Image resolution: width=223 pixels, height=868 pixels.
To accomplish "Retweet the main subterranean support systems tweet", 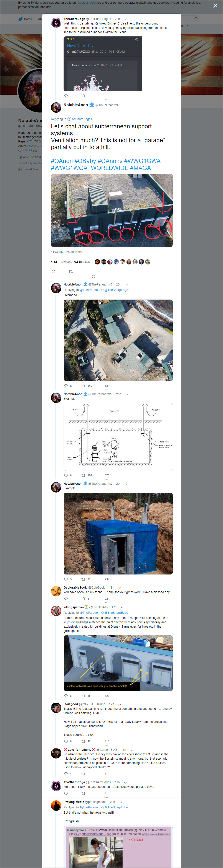I will pyautogui.click(x=71, y=272).
